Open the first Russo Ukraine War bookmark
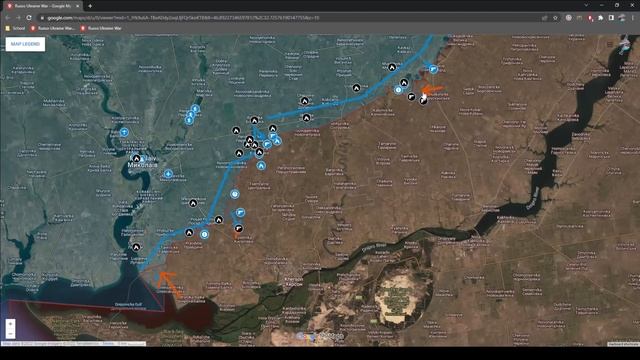This screenshot has width=640, height=360. [x=53, y=28]
